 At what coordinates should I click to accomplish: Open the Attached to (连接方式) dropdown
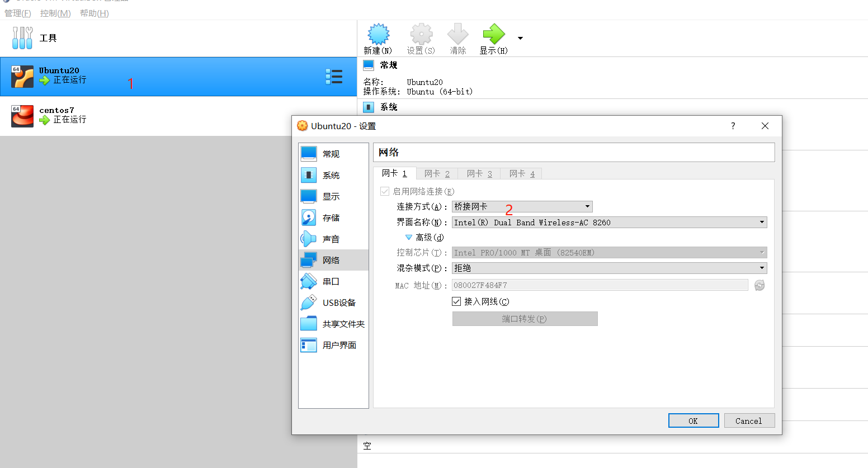click(522, 206)
